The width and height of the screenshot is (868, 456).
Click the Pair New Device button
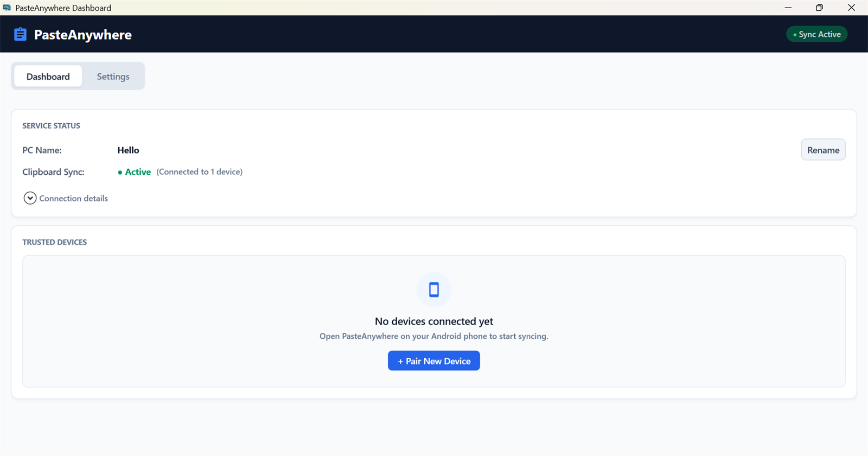coord(434,361)
